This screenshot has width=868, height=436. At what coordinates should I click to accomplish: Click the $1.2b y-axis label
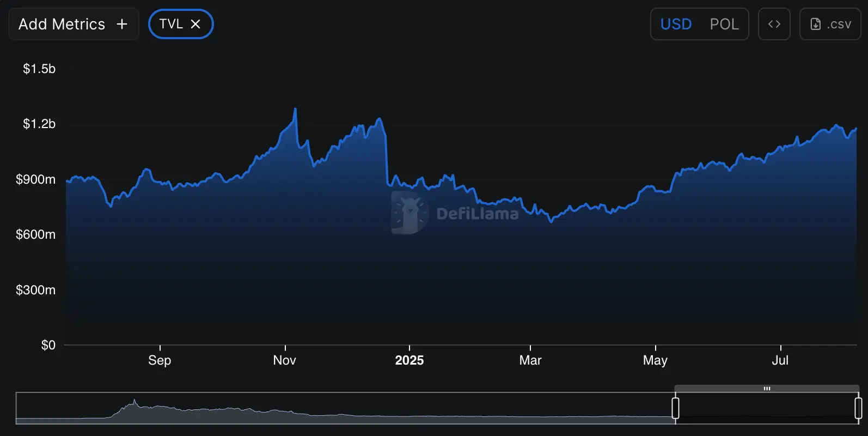point(39,124)
